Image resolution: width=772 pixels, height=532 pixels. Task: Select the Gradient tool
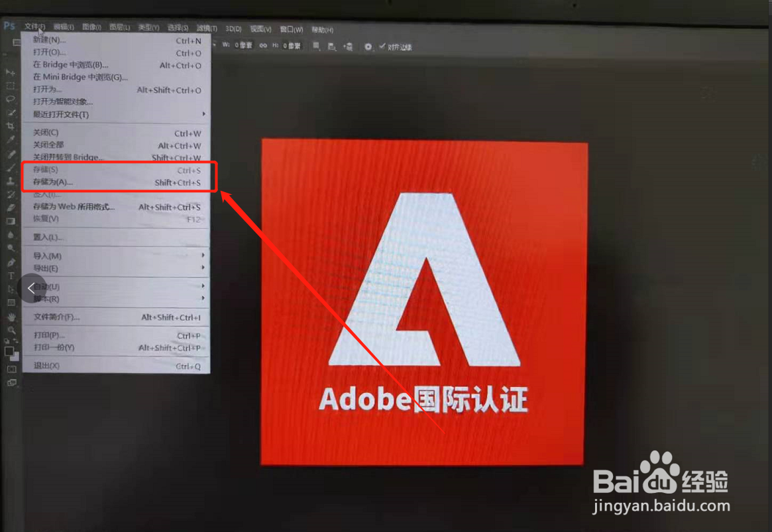(11, 221)
